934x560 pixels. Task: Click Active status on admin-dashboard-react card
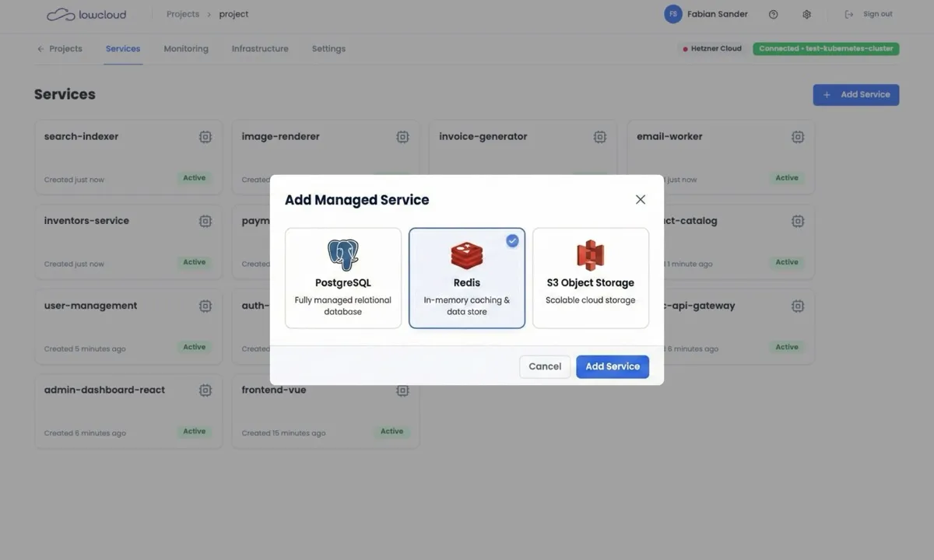[x=195, y=432]
